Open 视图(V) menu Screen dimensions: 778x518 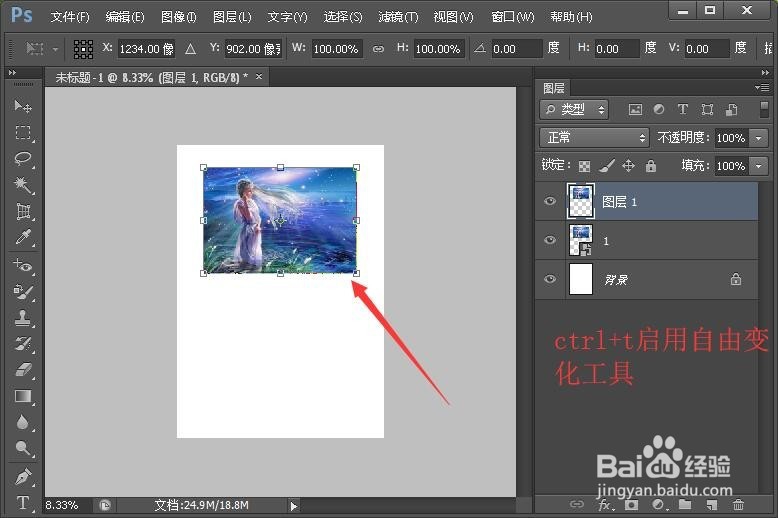[454, 17]
